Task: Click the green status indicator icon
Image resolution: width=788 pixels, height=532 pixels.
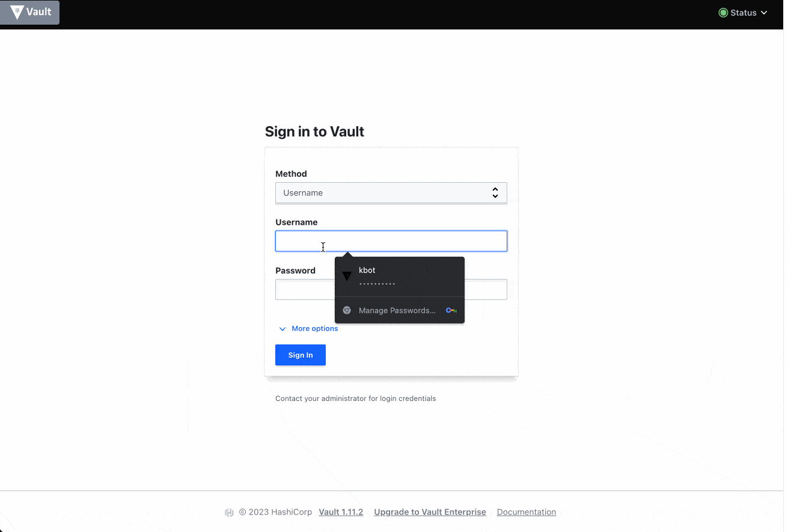Action: (723, 13)
